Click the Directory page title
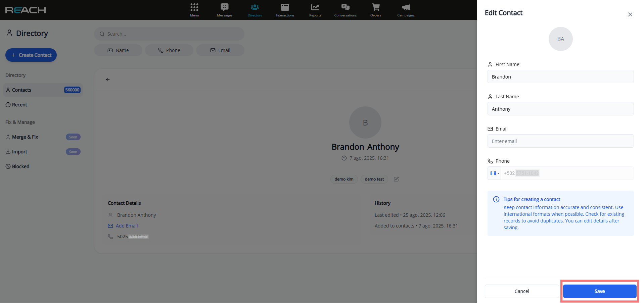The width and height of the screenshot is (644, 303). [32, 33]
